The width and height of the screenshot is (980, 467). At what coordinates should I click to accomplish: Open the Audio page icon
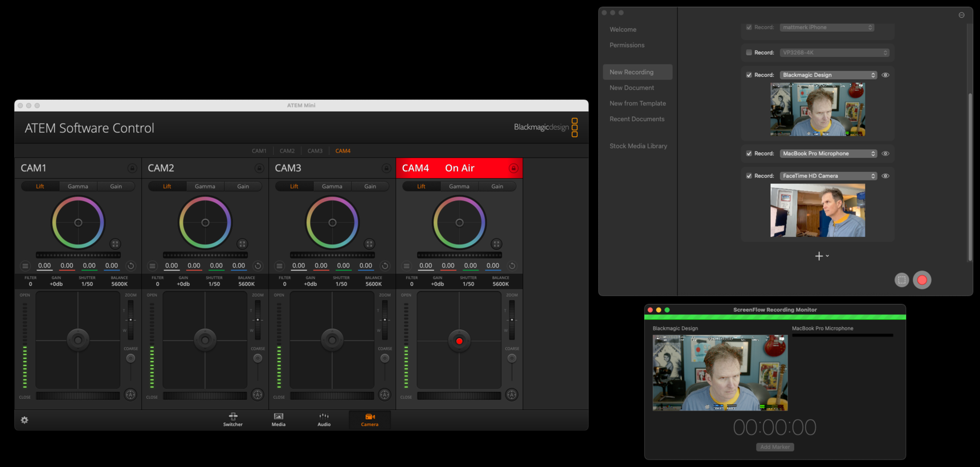(324, 419)
